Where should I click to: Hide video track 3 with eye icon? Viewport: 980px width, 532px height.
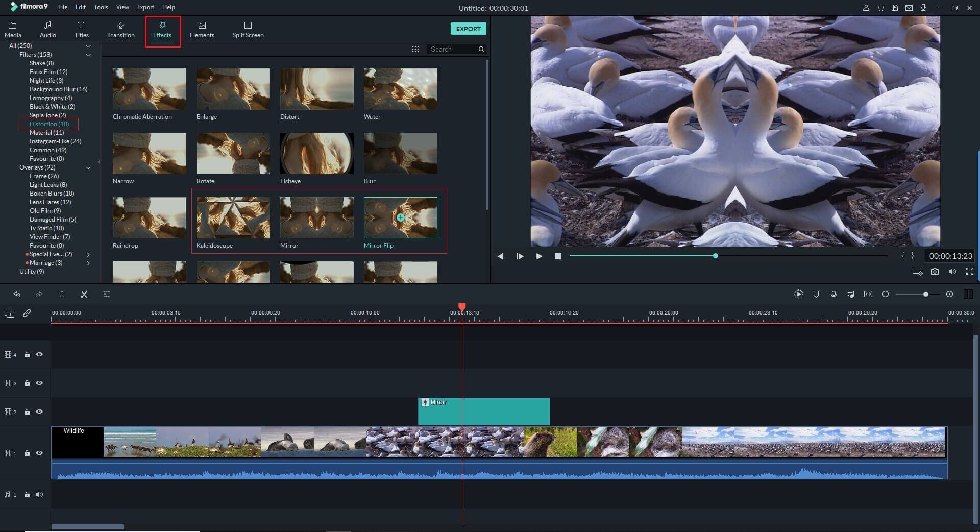coord(39,383)
